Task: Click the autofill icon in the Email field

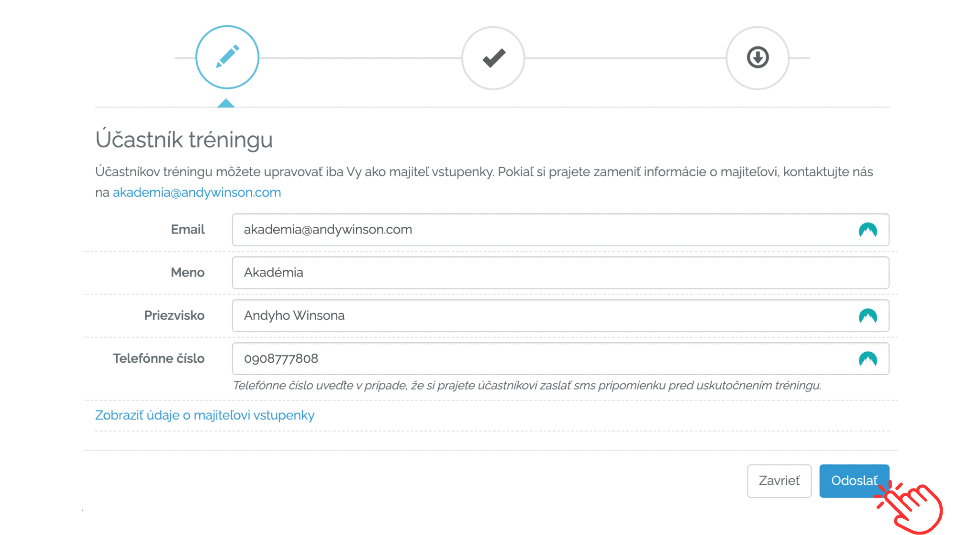Action: [868, 230]
